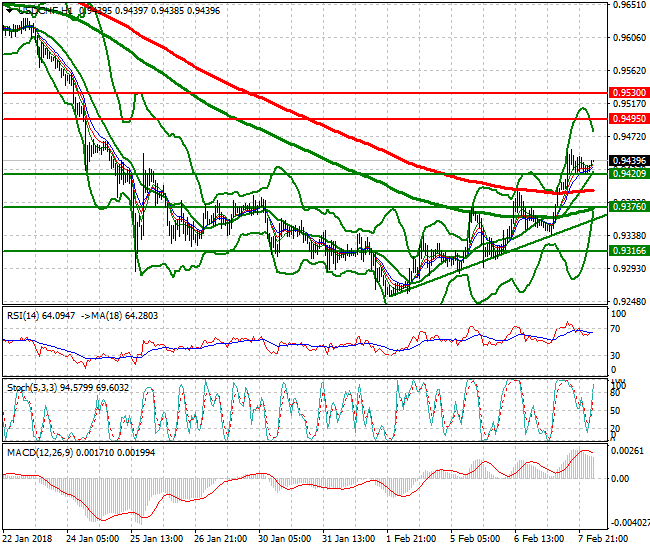Click the 6 Feb 13:00 time label
Viewport: 650px width, 550px height.
coord(539,539)
